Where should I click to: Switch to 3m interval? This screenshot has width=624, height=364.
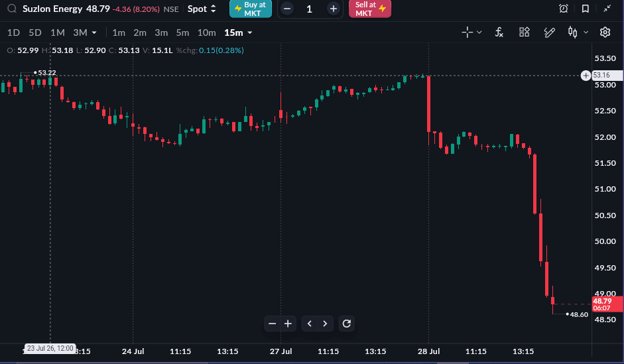coord(161,32)
